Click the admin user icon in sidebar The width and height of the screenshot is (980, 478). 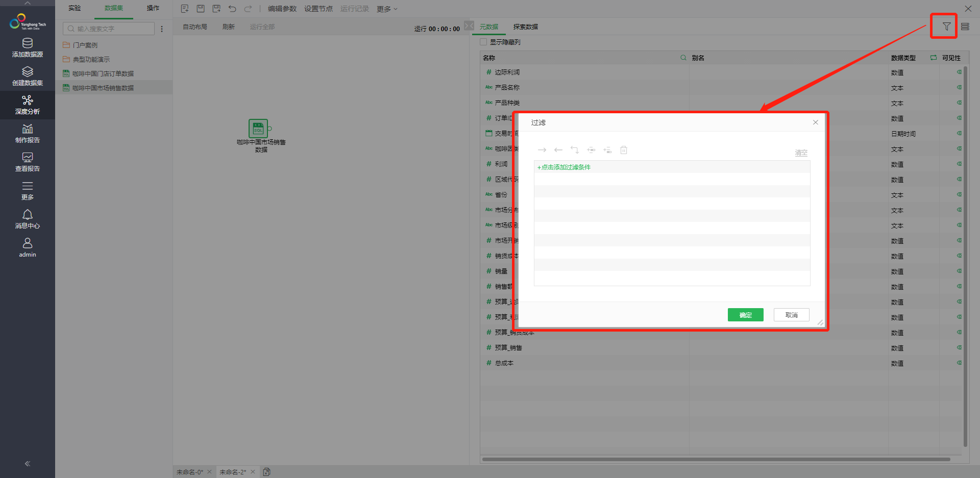tap(28, 243)
